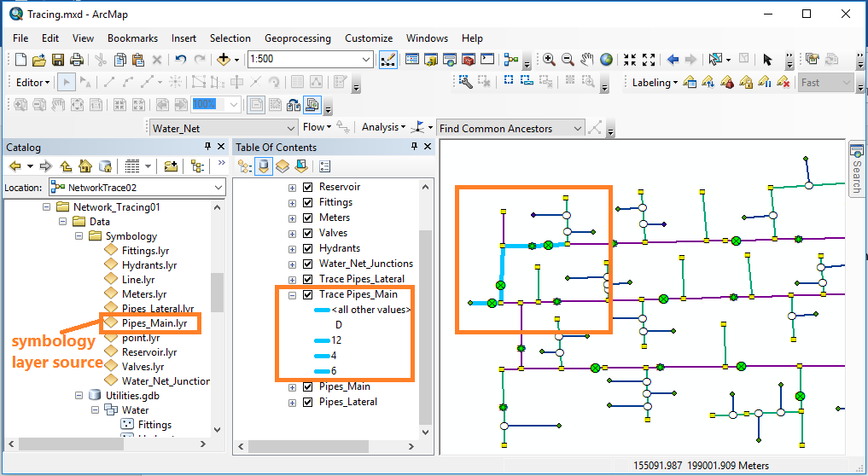
Task: Select the Zoom Out tool
Action: [x=568, y=59]
